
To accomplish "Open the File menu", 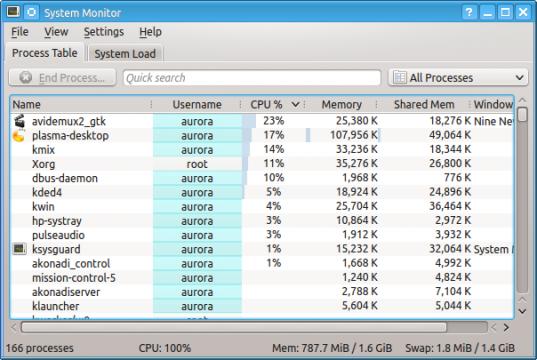I will [x=20, y=32].
